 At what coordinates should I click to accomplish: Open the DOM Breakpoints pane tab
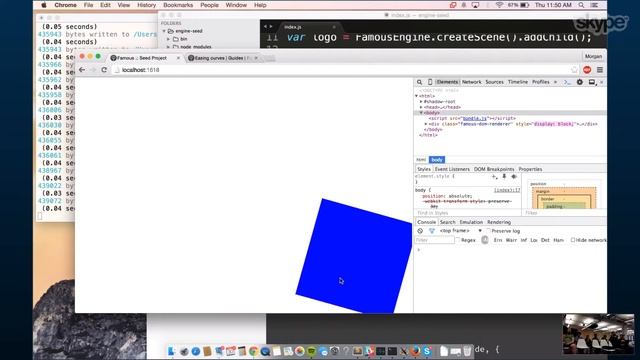[494, 169]
